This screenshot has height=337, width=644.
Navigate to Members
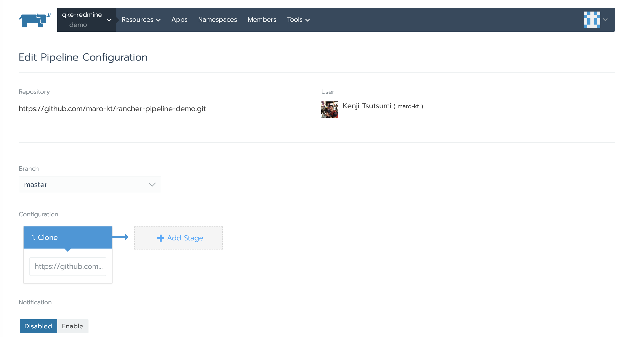(262, 19)
